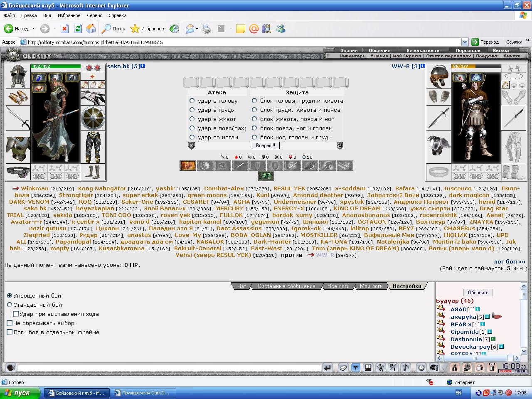532x399 pixels.
Task: Inspect sako bk's round shield slot
Action: tap(93, 118)
